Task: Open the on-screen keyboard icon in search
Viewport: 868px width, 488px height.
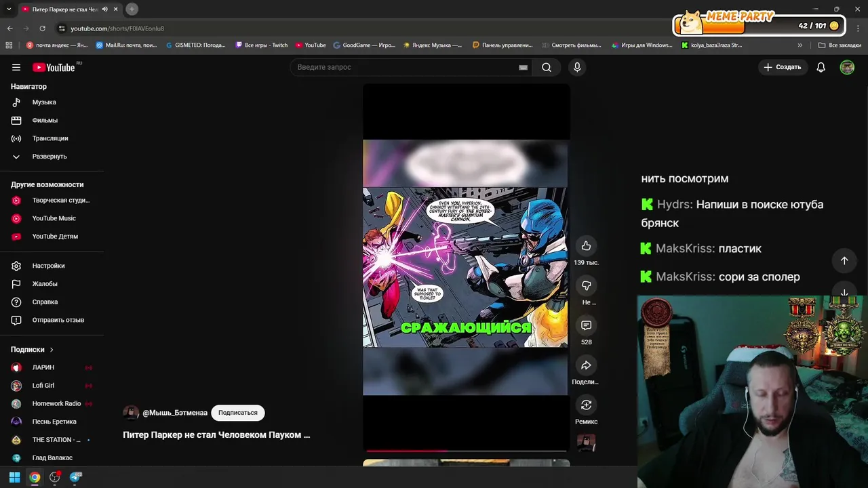Action: click(x=523, y=67)
